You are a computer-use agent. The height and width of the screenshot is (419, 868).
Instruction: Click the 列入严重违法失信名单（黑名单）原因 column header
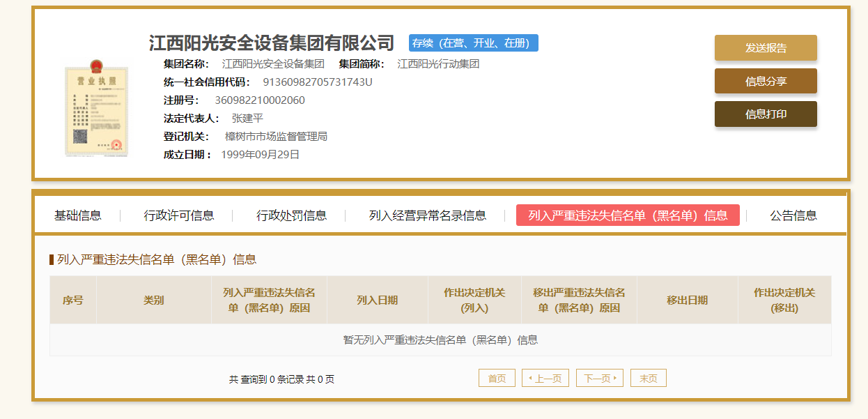[x=269, y=300]
